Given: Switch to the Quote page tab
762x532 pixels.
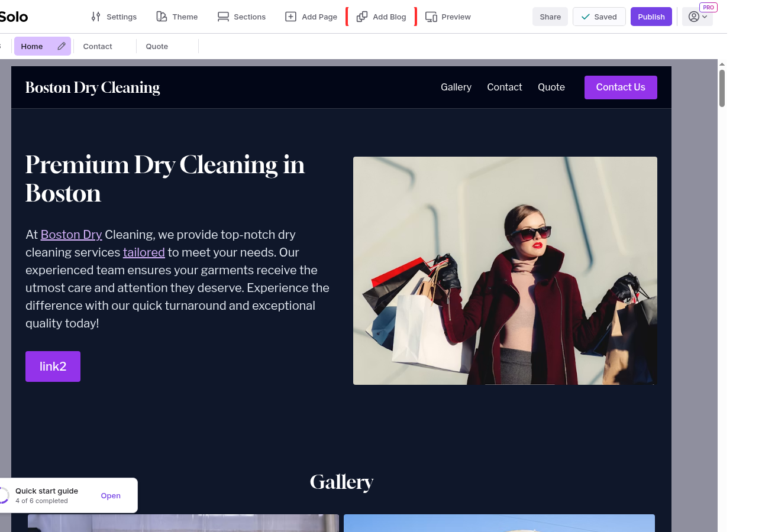Looking at the screenshot, I should pos(157,46).
